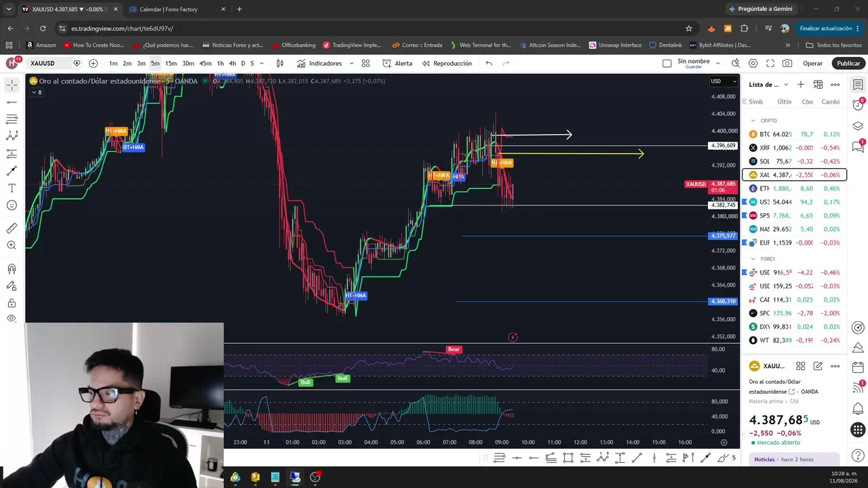The width and height of the screenshot is (868, 488).
Task: Open the notifications bell in sidebar
Action: click(x=858, y=407)
